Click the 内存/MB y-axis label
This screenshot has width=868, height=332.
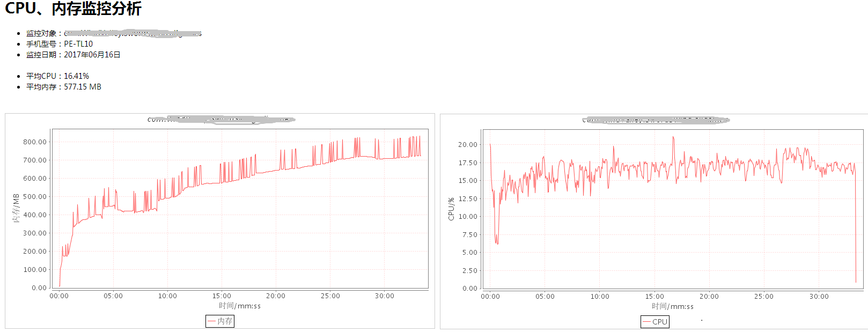16,208
